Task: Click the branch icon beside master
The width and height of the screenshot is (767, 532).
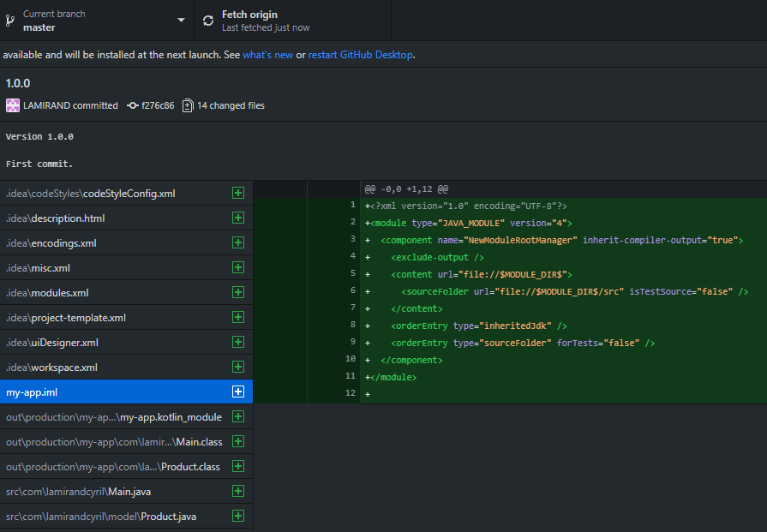Action: pos(9,21)
